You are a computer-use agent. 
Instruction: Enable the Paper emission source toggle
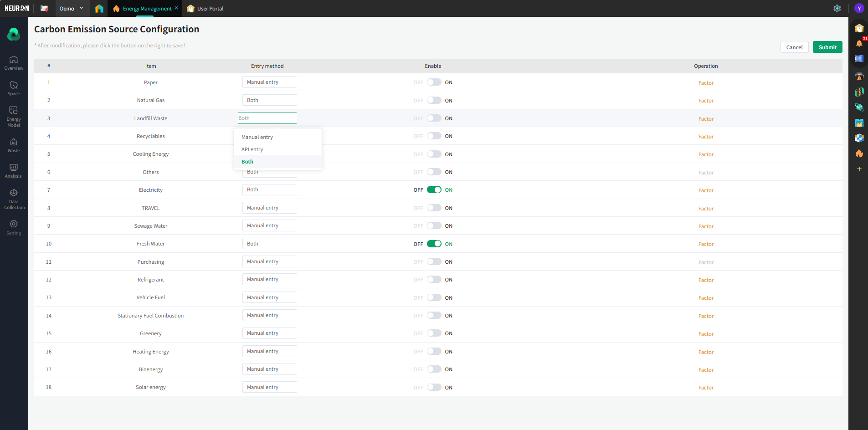434,82
